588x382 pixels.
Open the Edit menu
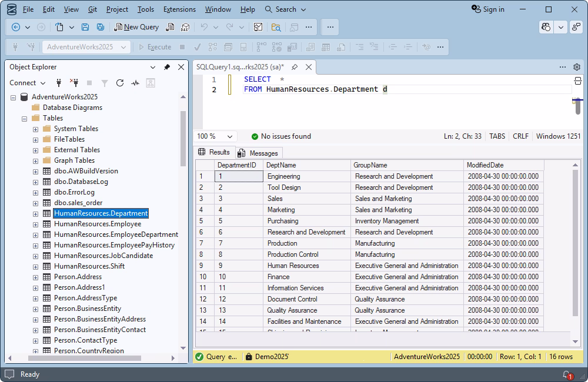pos(48,9)
